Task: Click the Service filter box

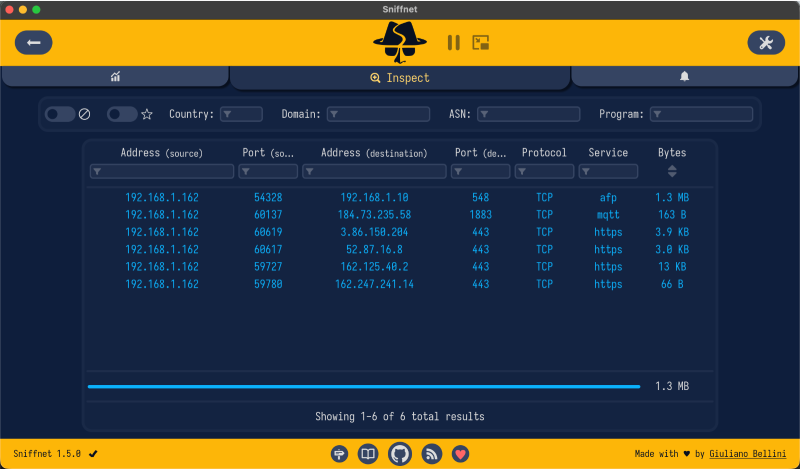Action: pyautogui.click(x=608, y=171)
